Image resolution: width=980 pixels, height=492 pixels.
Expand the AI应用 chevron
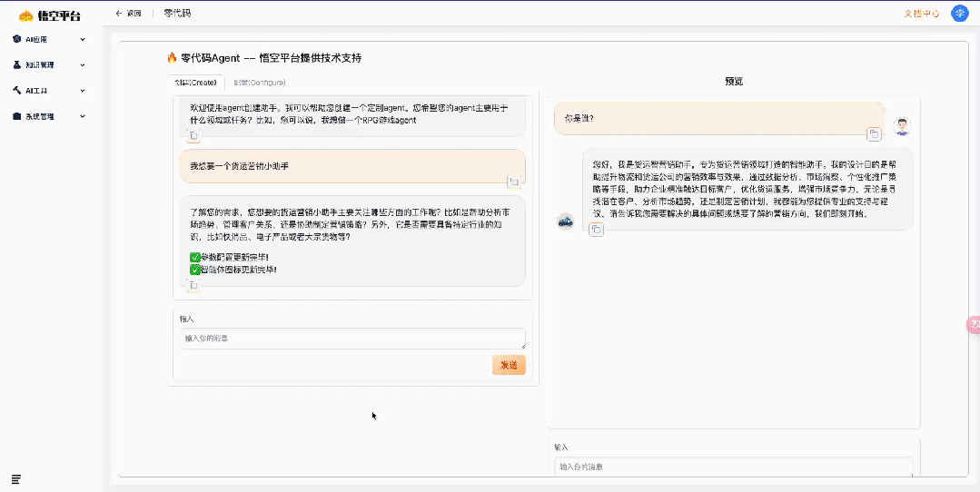(x=83, y=39)
